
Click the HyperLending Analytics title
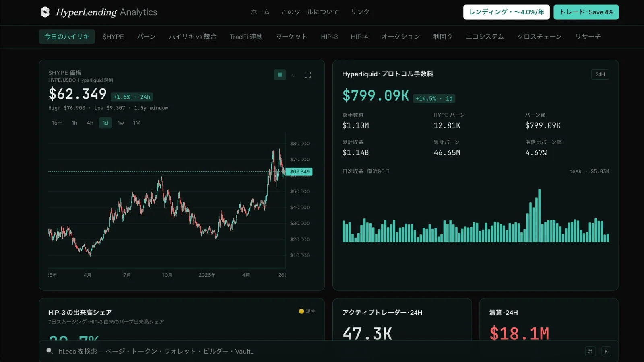click(x=107, y=12)
